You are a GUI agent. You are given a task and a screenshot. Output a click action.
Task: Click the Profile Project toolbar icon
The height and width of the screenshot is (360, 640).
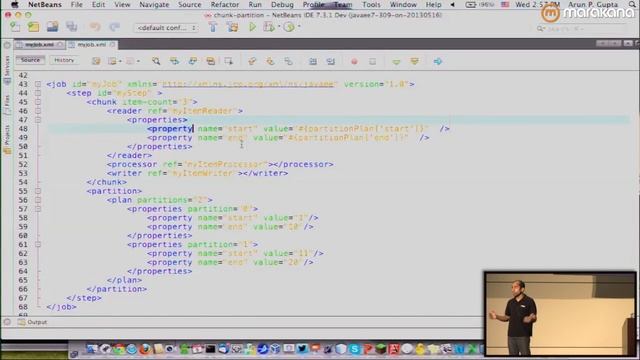coord(289,27)
